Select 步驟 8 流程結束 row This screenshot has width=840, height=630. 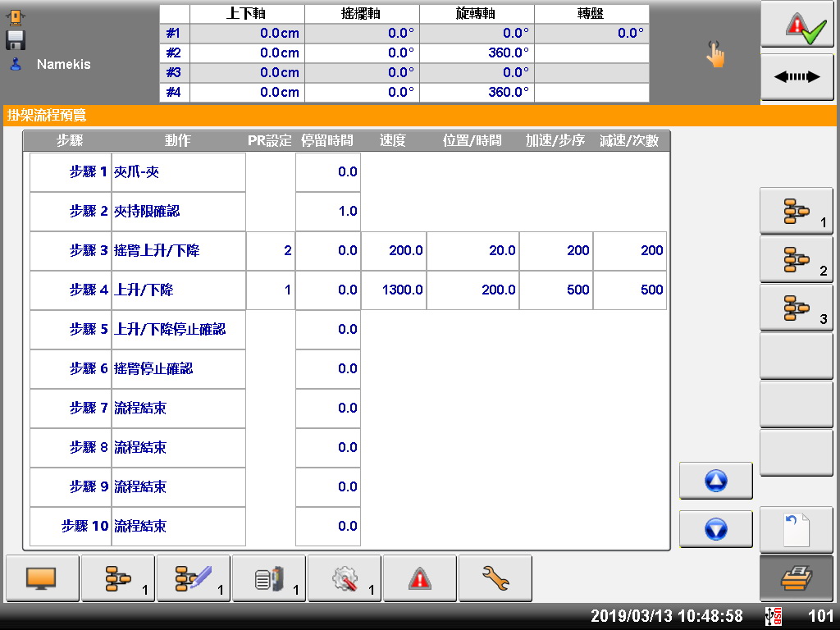[x=138, y=447]
